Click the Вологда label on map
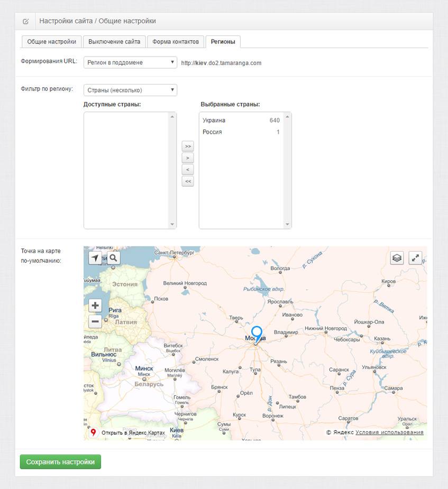The width and height of the screenshot is (448, 489). coord(280,268)
